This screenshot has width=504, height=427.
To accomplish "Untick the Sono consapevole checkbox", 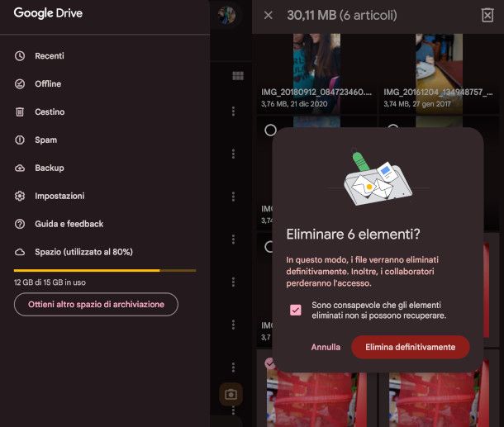I will 296,310.
